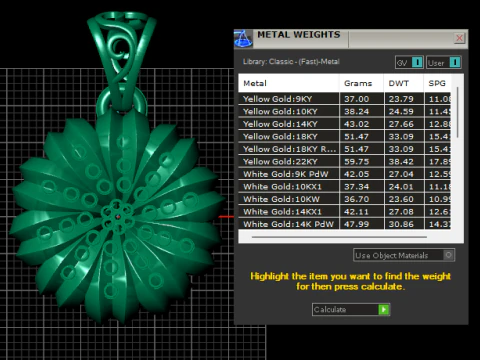This screenshot has height=360, width=480.
Task: Toggle the User library switch
Action: click(444, 62)
